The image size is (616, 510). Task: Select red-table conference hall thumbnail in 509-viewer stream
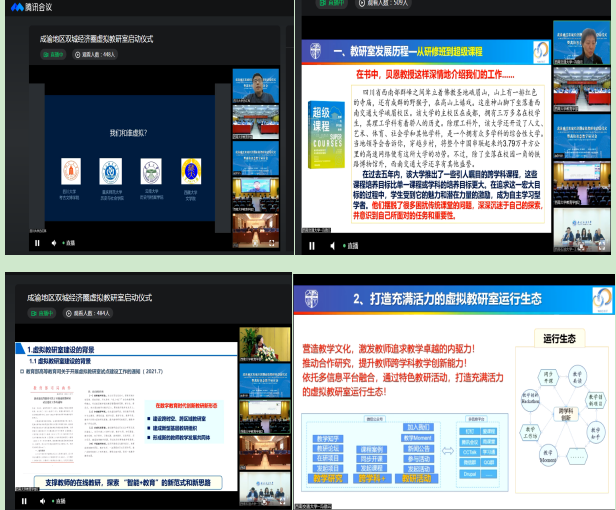[x=582, y=89]
